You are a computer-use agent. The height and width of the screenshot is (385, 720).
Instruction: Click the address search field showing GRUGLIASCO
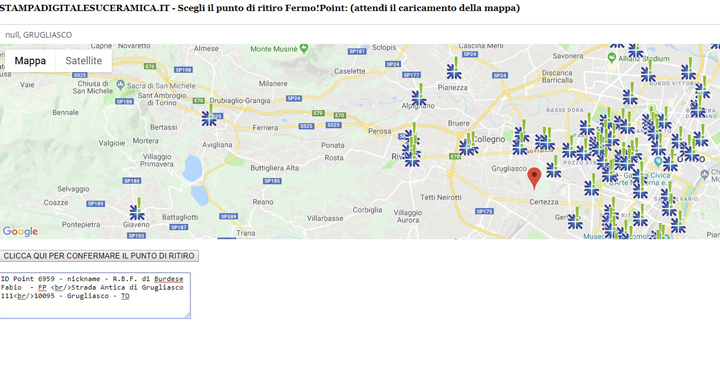pos(360,34)
